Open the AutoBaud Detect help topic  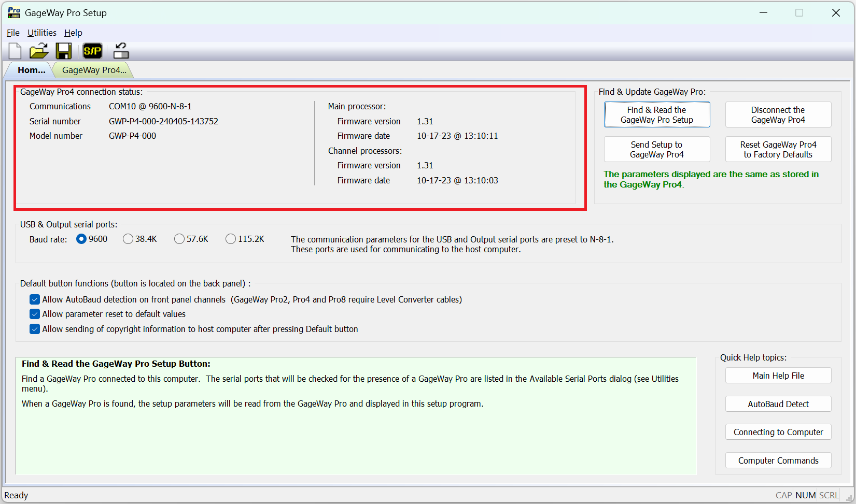tap(778, 404)
